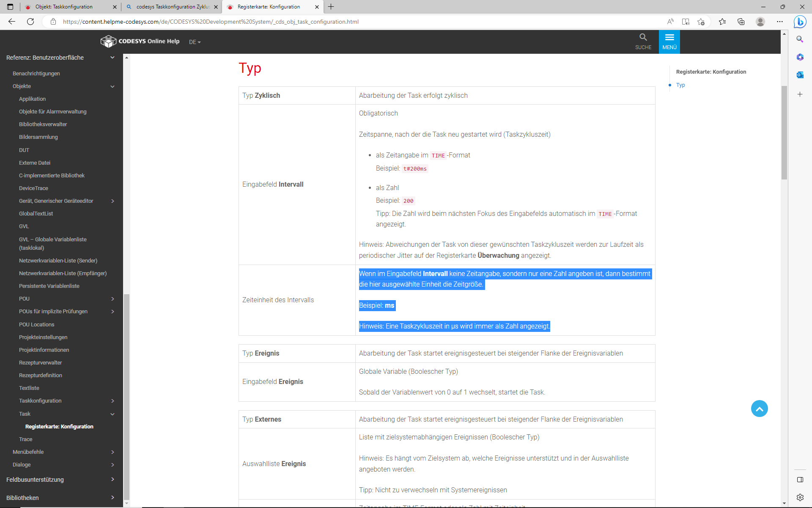
Task: Expand the Feldbusunterstützung section
Action: pyautogui.click(x=112, y=480)
